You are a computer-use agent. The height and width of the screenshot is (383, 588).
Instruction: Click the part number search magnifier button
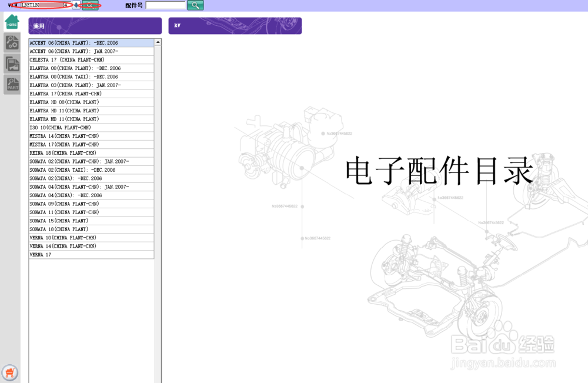tap(195, 5)
